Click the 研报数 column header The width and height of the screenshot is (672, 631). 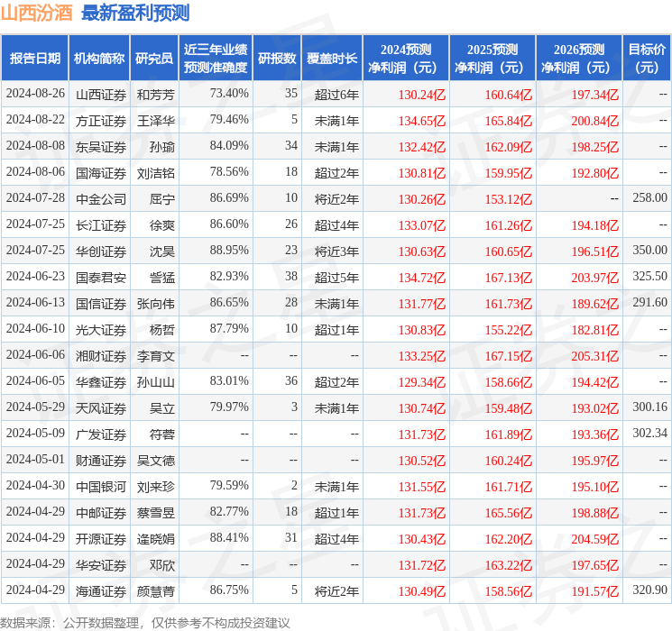click(x=277, y=59)
